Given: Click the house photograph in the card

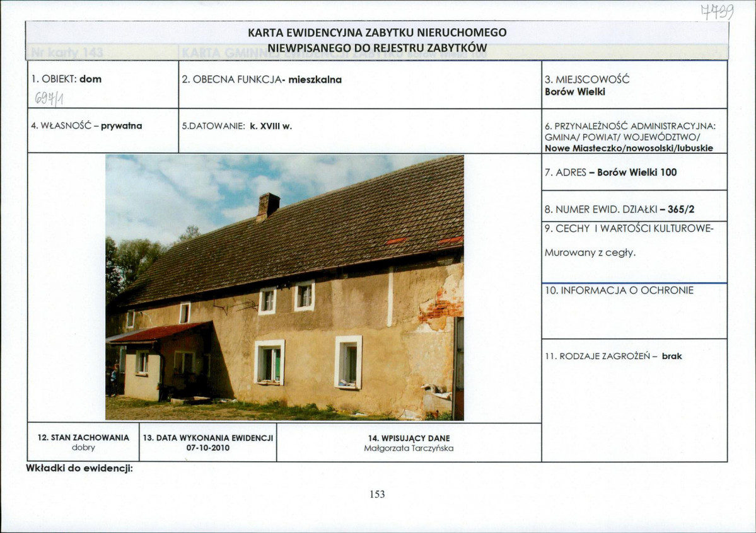Looking at the screenshot, I should [x=284, y=288].
